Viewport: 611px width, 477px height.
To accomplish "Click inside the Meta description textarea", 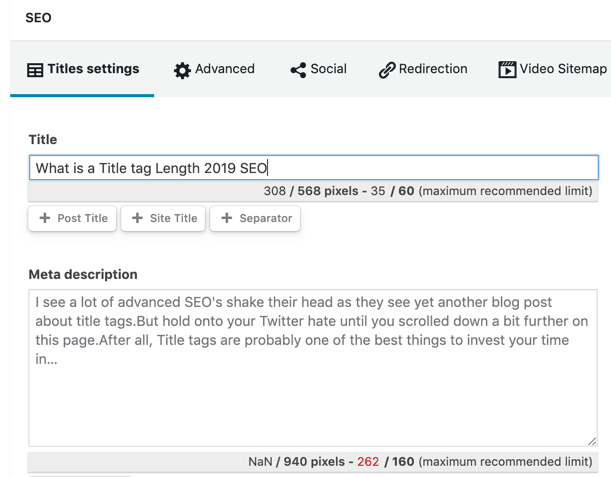I will 312,390.
